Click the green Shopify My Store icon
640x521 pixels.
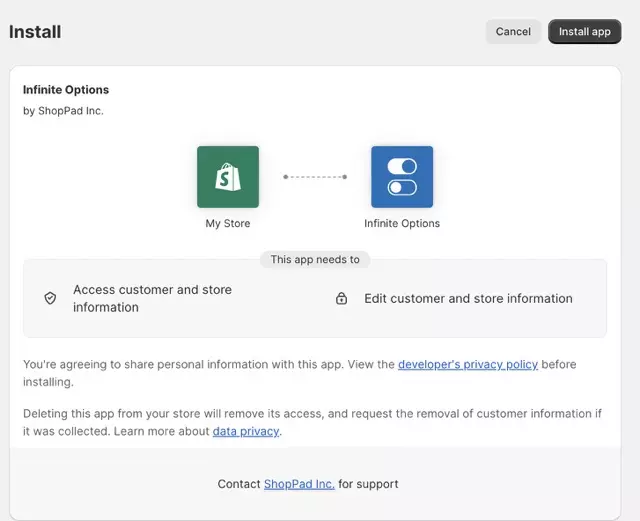pos(228,177)
